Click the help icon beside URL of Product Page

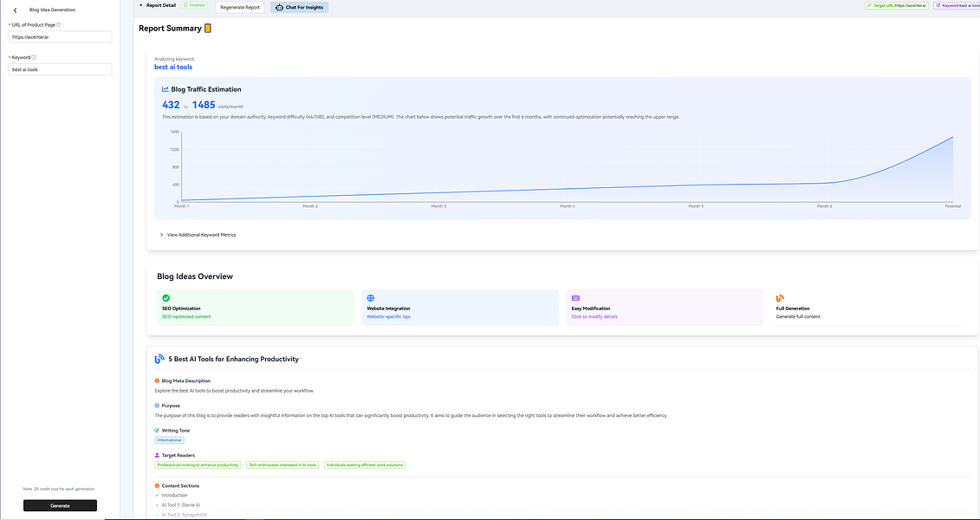pyautogui.click(x=59, y=24)
